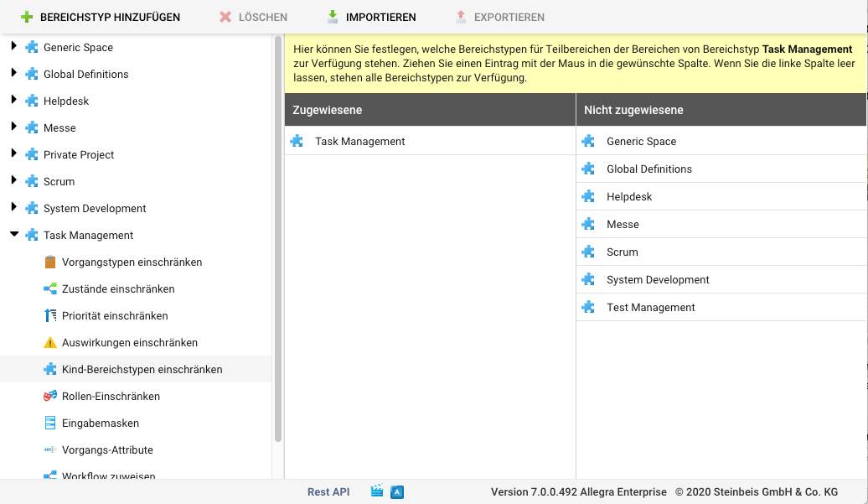The image size is (868, 504).
Task: Expand the System Development tree node
Action: point(13,208)
